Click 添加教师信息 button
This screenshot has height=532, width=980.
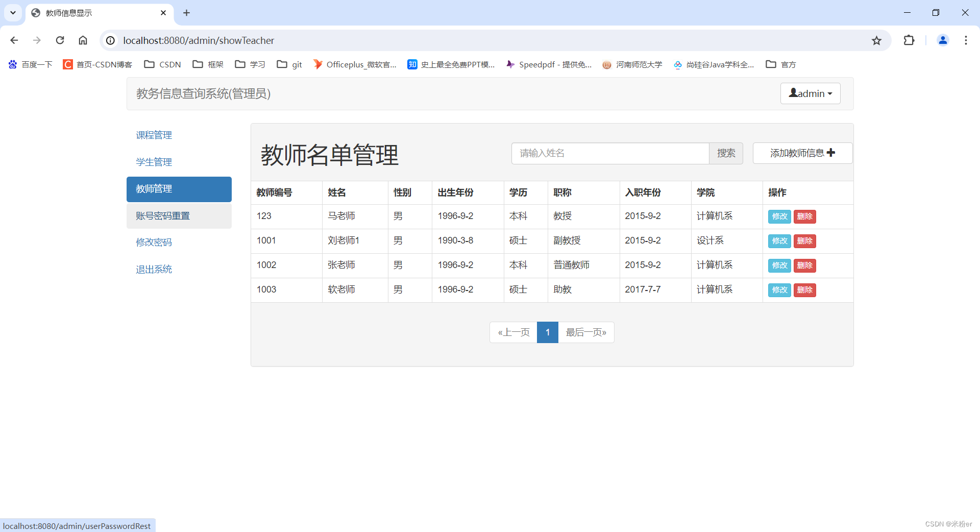pyautogui.click(x=802, y=153)
